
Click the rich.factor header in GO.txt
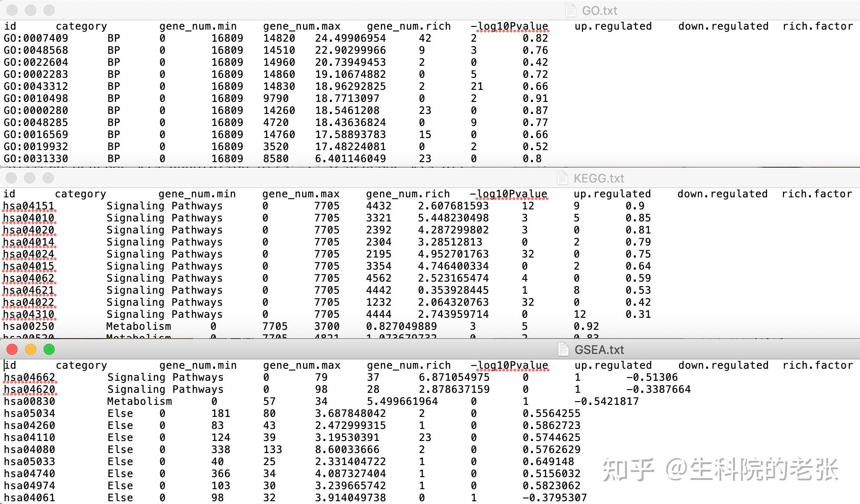pos(818,26)
